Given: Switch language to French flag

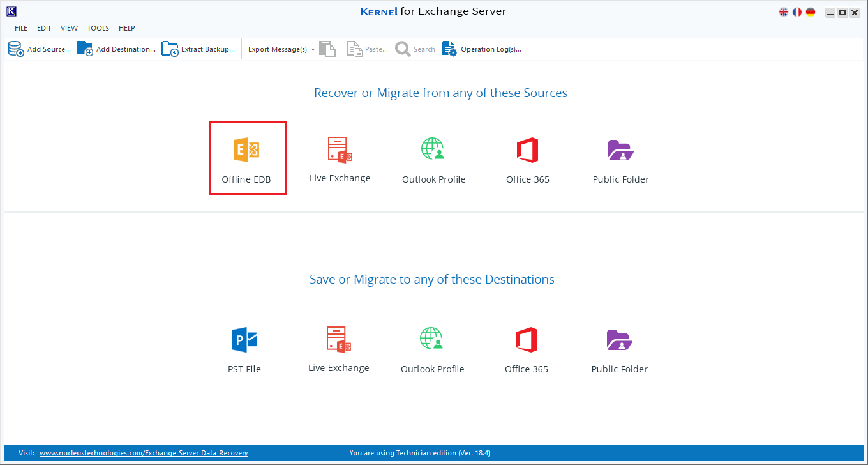Looking at the screenshot, I should click(797, 12).
